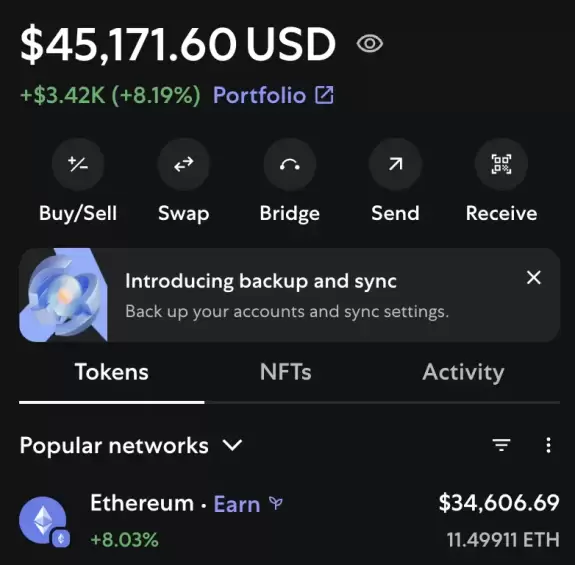Open the Buy/Sell circular icon
Screen dimensions: 575x565
click(x=78, y=164)
